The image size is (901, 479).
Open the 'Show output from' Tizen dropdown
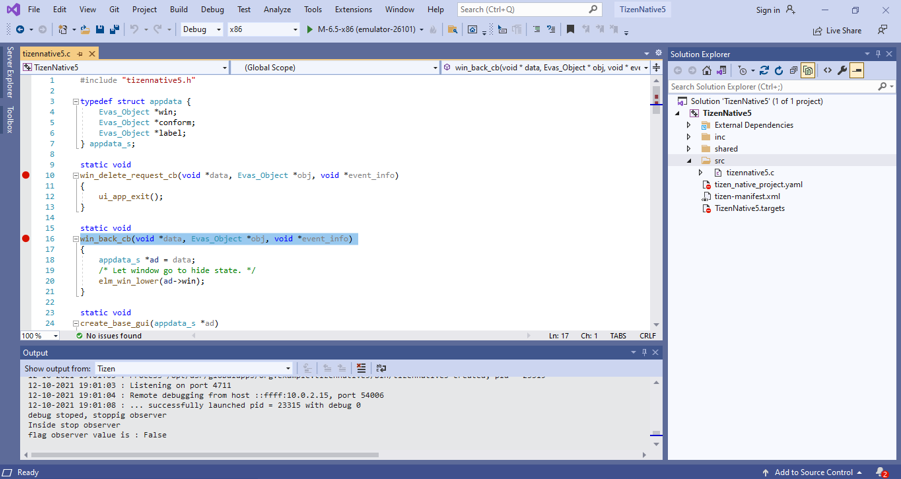click(288, 368)
